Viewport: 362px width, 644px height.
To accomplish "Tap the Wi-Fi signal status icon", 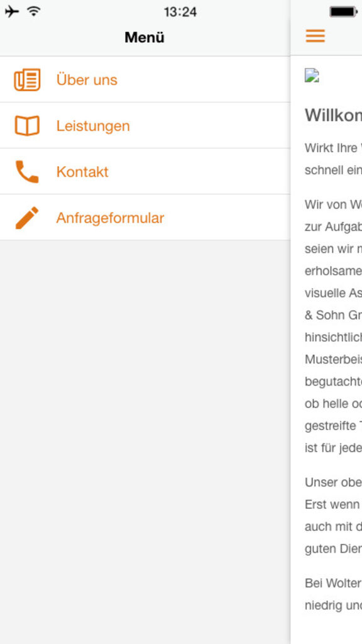I will (x=34, y=11).
